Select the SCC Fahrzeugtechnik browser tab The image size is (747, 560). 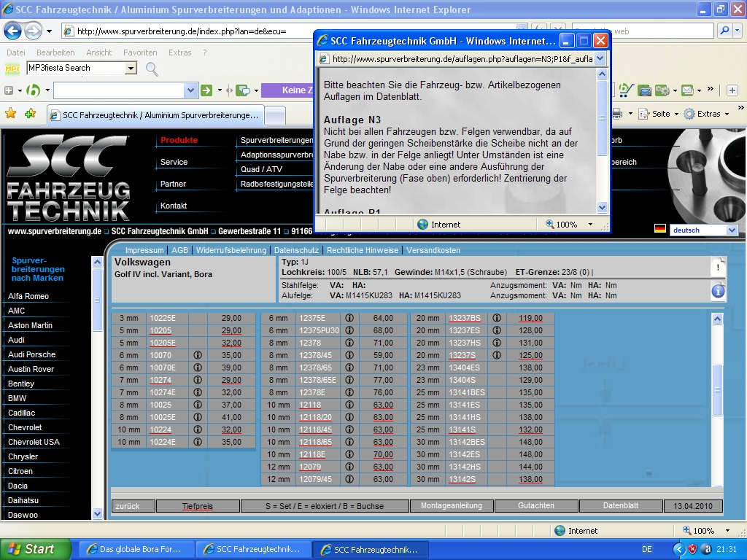pos(155,115)
